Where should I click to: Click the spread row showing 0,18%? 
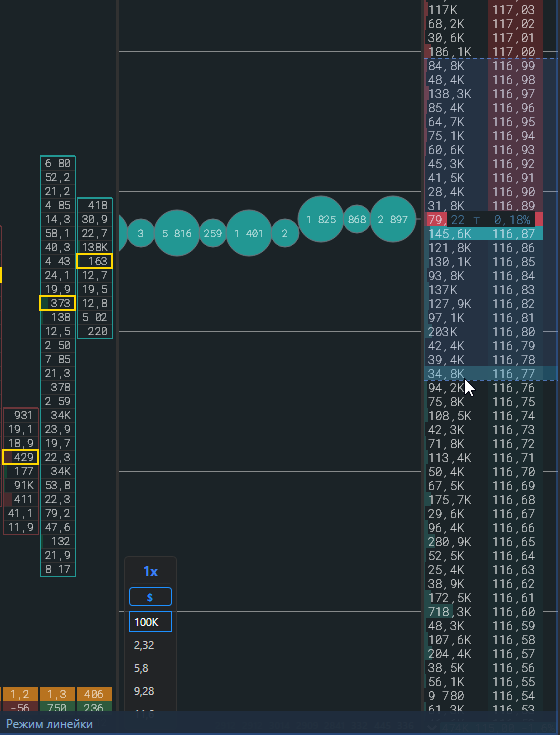(x=485, y=219)
